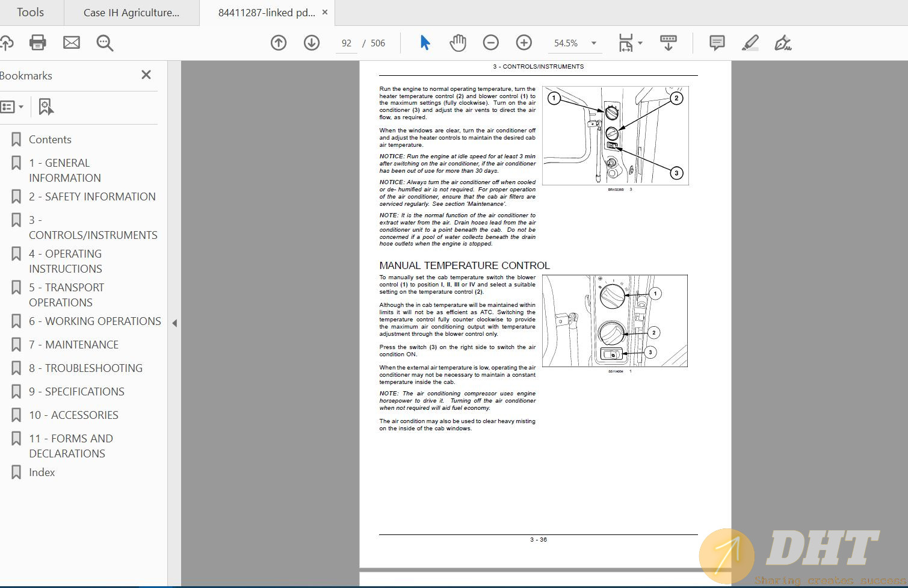
Task: Choose the arrow selection tool
Action: point(425,43)
